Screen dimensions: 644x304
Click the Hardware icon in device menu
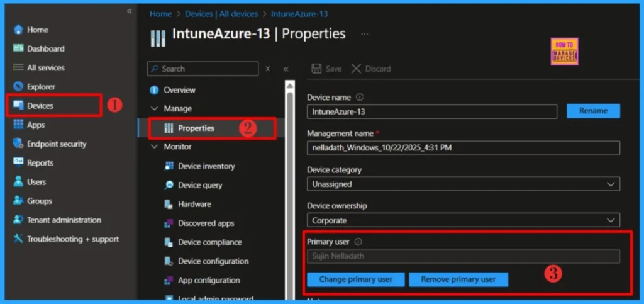(169, 204)
